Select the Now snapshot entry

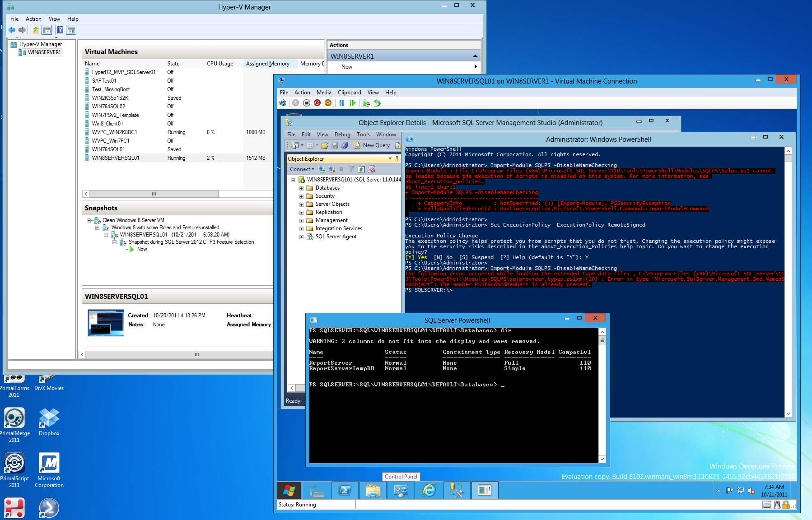[x=142, y=249]
